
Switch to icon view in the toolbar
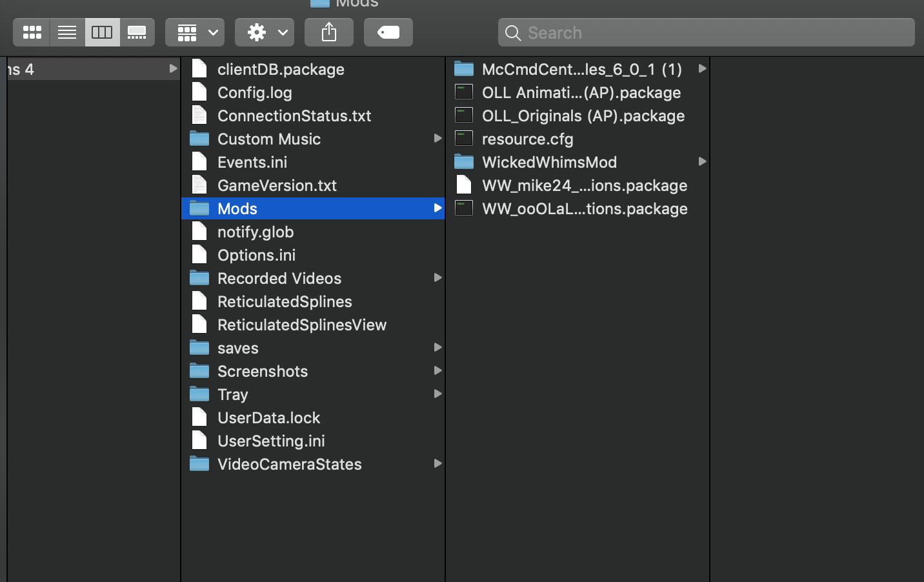pos(31,32)
